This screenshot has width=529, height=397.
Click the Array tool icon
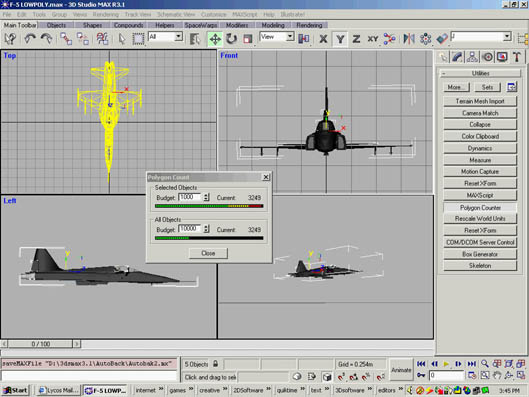tap(425, 39)
